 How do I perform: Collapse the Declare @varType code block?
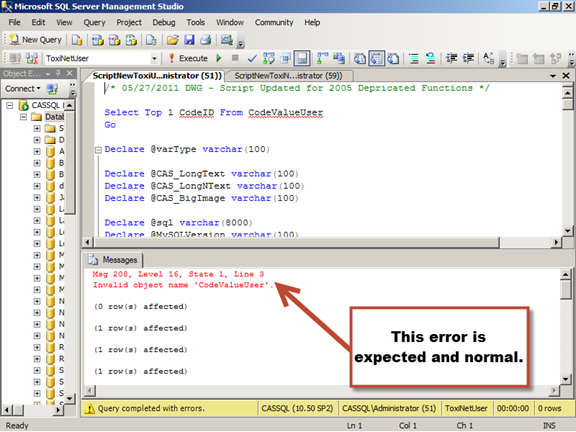coord(98,150)
